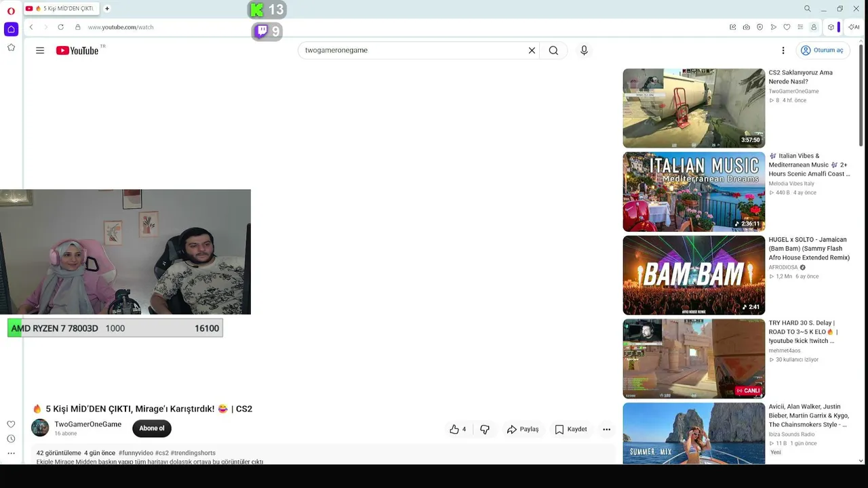Open the three-dot sidebar setup menu
868x488 pixels.
tap(11, 453)
